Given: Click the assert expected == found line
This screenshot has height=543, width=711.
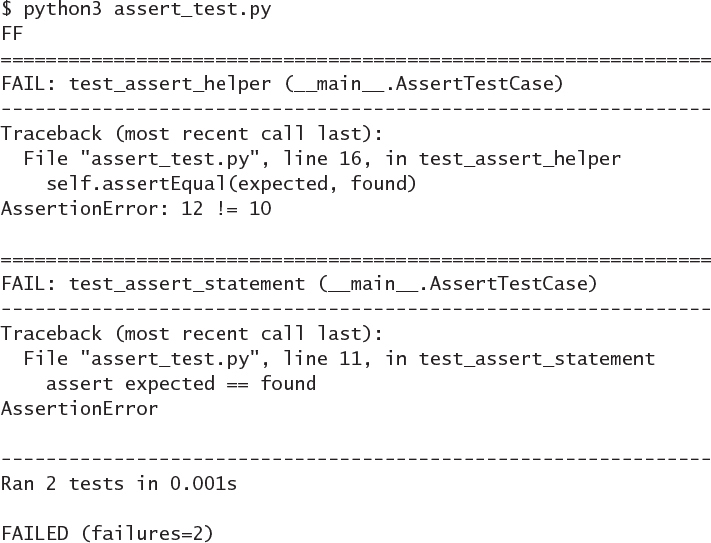Looking at the screenshot, I should click(x=181, y=384).
